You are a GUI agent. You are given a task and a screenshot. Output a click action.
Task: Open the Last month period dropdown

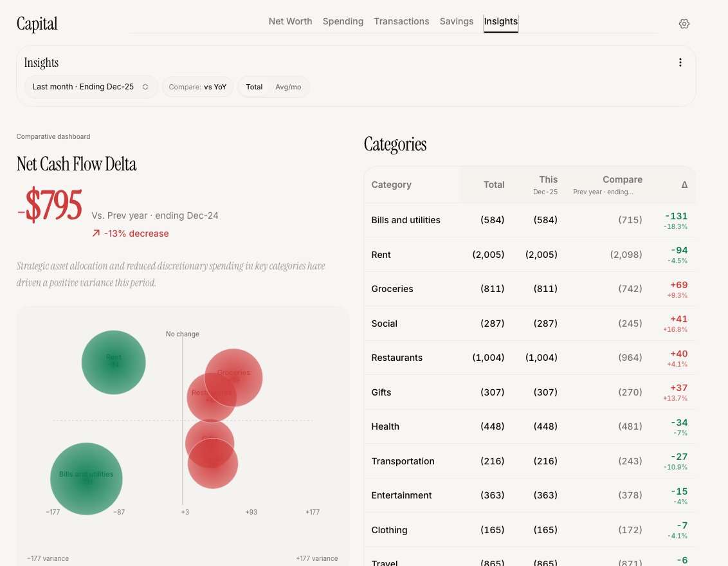(91, 87)
